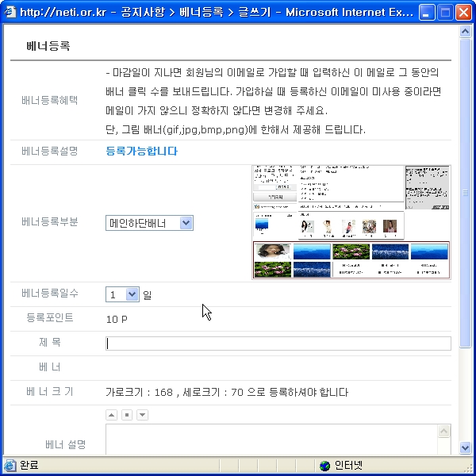
Task: Click inside the 베너 설명 description textarea
Action: coord(271,440)
